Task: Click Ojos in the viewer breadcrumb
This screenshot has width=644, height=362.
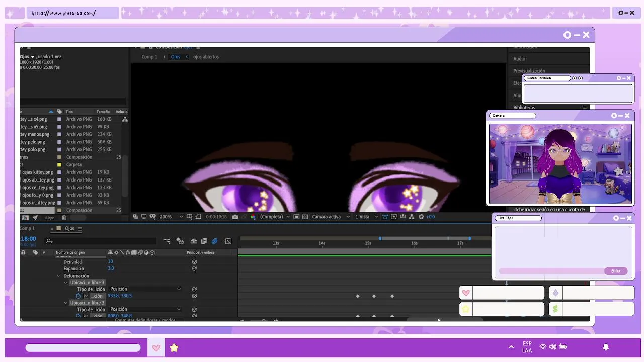Action: pyautogui.click(x=175, y=57)
